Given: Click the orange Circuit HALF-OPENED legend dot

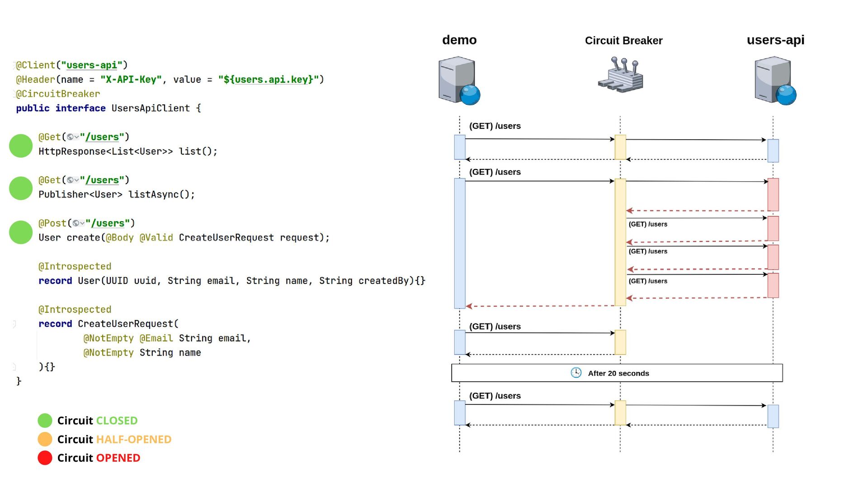Looking at the screenshot, I should pos(45,439).
